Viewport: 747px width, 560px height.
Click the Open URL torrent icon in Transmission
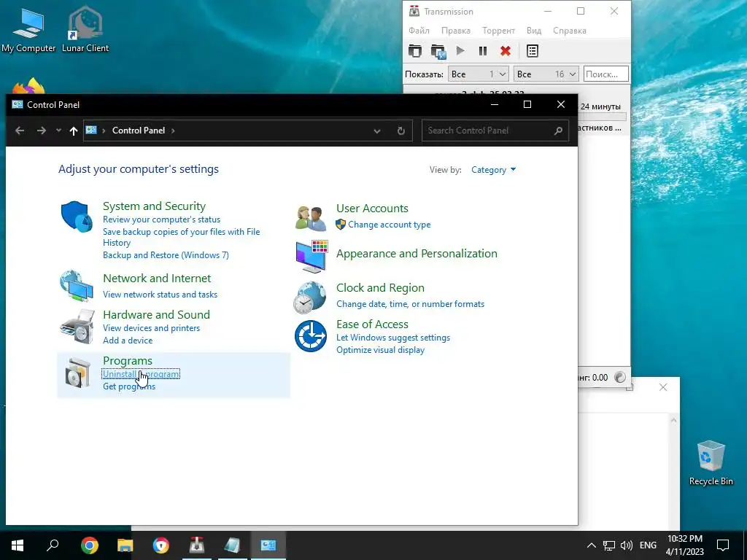(x=438, y=52)
